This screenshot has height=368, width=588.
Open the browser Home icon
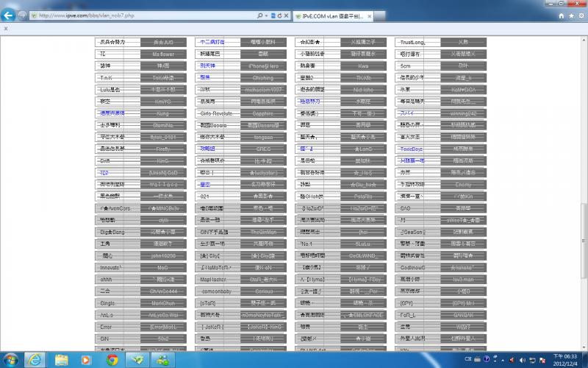tap(562, 15)
